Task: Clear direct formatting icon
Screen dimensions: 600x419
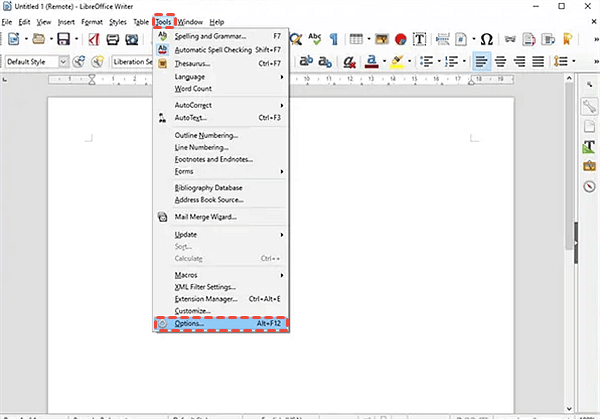Action: pos(349,62)
